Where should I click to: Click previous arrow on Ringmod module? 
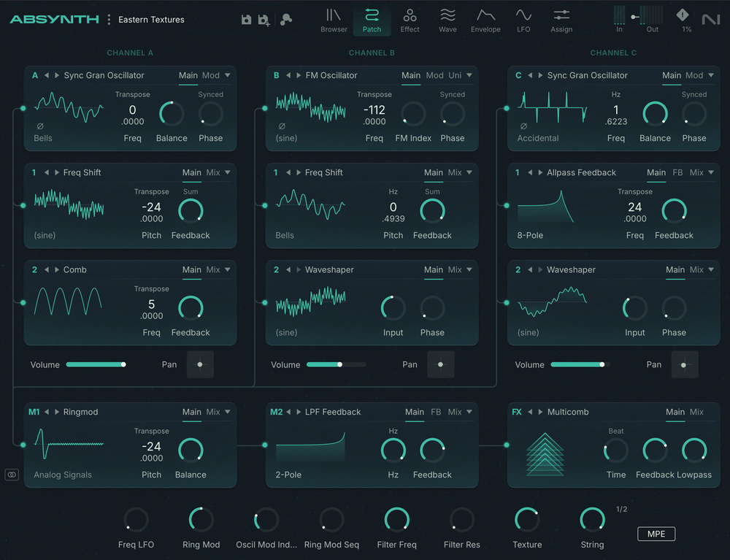pos(47,412)
